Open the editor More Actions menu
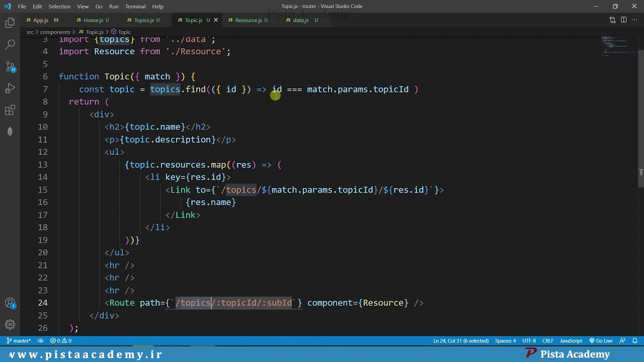 click(x=634, y=20)
